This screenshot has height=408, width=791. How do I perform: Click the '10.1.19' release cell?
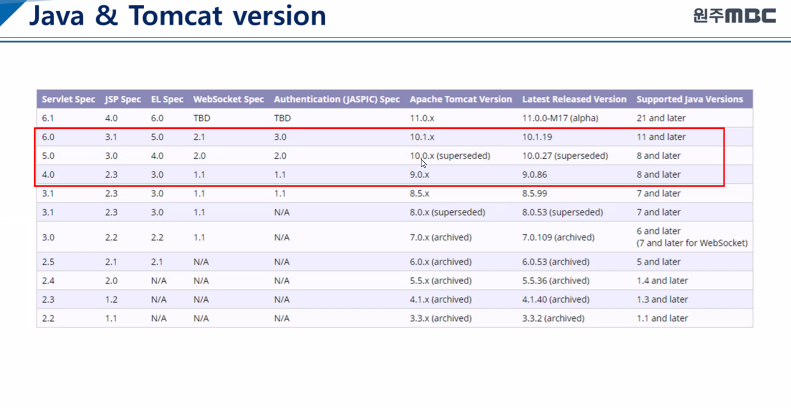(537, 137)
